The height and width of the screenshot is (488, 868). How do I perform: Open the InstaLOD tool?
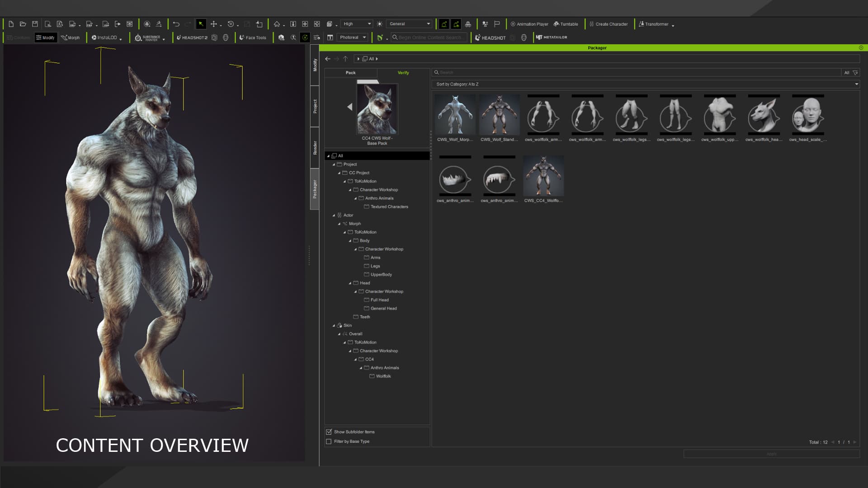click(104, 38)
